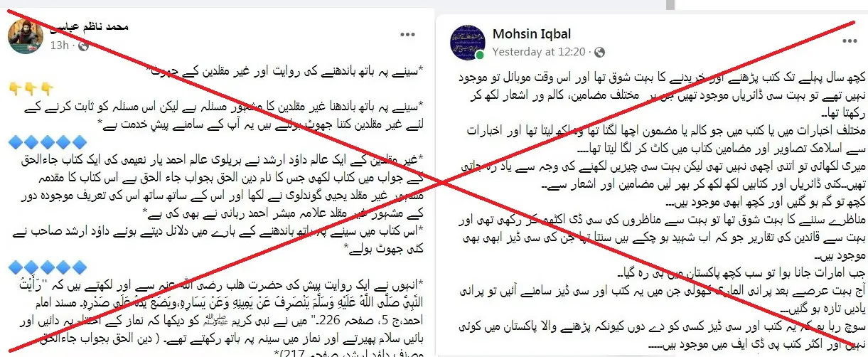This screenshot has width=868, height=357.
Task: Open the post permalink via 13h timestamp
Action: [x=60, y=46]
